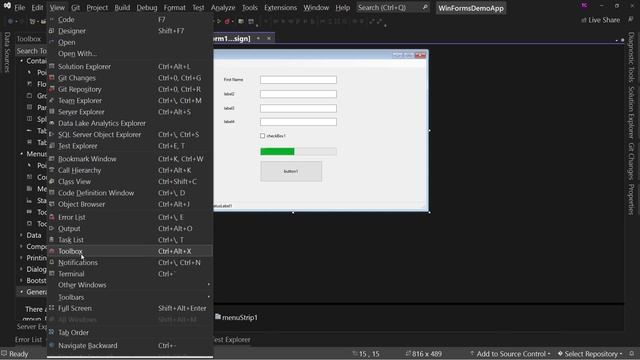The image size is (640, 360).
Task: Choose SQL Server Object Explorer entry
Action: pyautogui.click(x=130, y=134)
